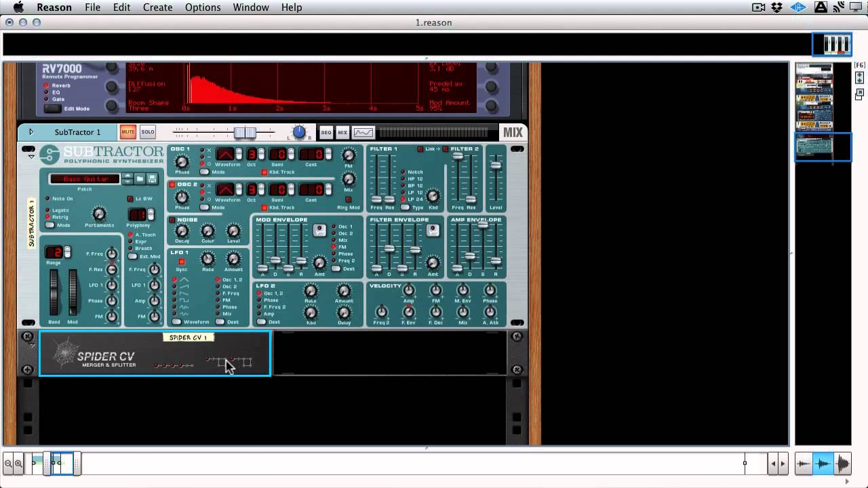868x488 pixels.
Task: Open the Options menu
Action: 203,7
